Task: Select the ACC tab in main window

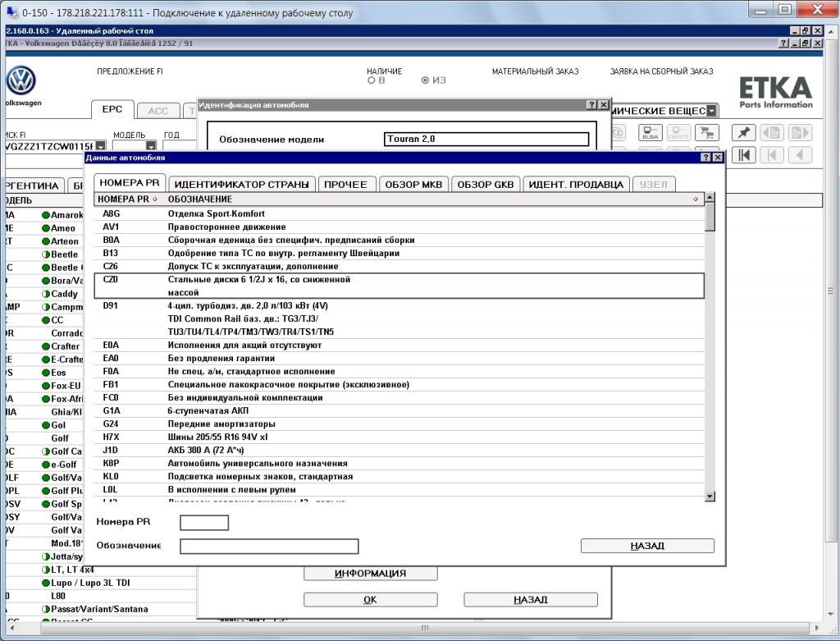Action: click(x=158, y=111)
